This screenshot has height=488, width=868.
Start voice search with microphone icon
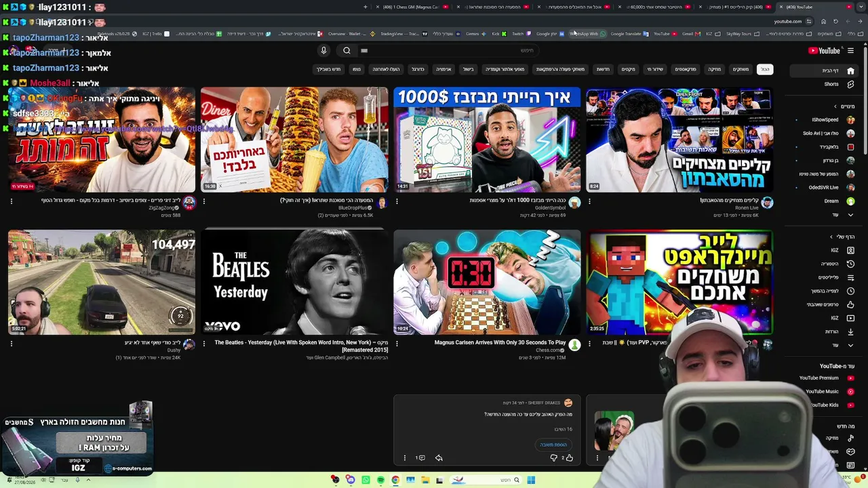click(323, 50)
